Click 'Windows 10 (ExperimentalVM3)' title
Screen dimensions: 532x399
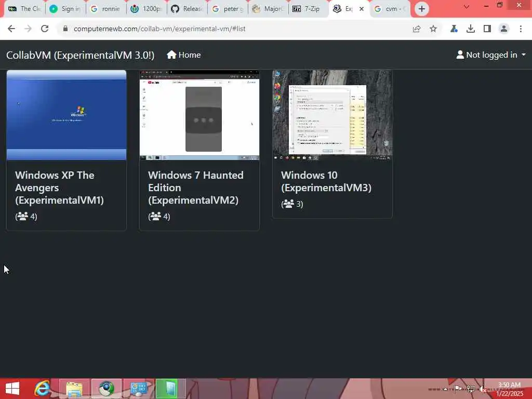[x=326, y=181]
